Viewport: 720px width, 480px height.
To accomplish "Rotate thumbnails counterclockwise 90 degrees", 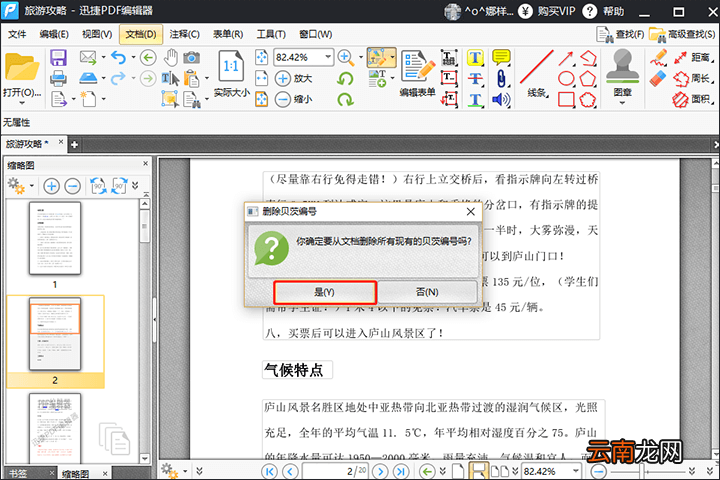I will [x=98, y=186].
